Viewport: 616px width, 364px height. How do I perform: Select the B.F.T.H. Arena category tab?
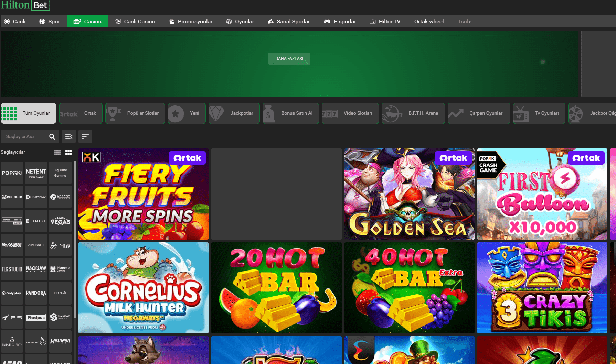(x=413, y=113)
